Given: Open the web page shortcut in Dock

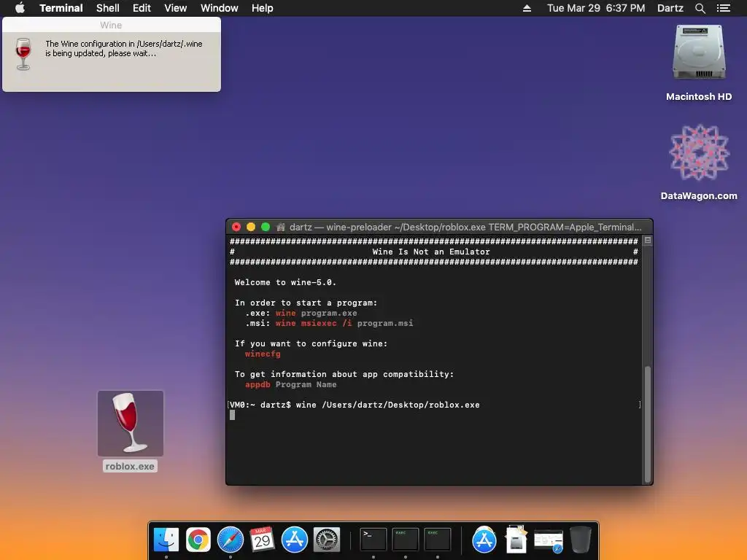Looking at the screenshot, I should (x=549, y=540).
